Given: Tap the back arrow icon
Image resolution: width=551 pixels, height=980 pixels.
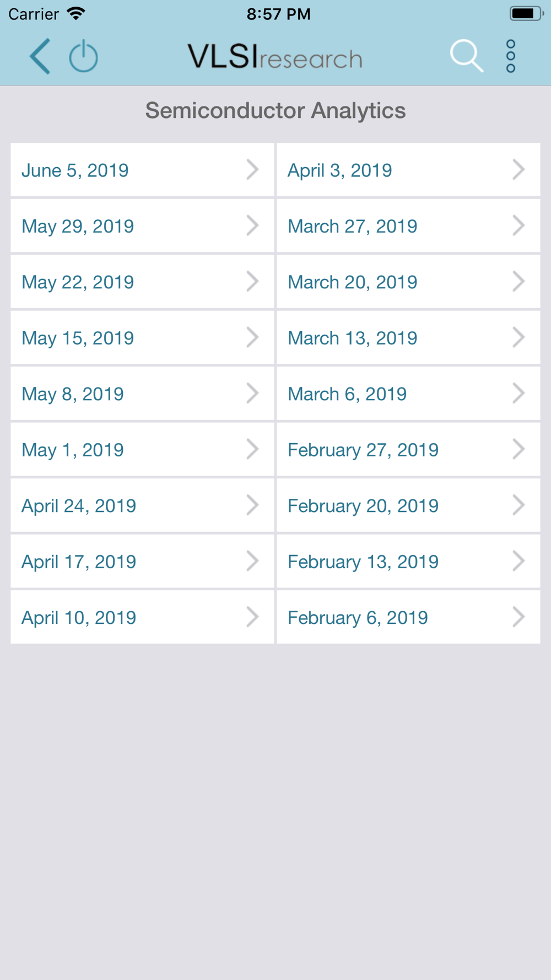Looking at the screenshot, I should tap(40, 56).
